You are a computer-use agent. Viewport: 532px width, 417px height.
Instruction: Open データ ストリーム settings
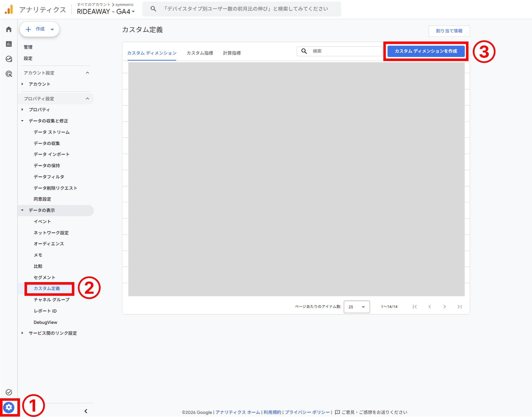pos(52,132)
